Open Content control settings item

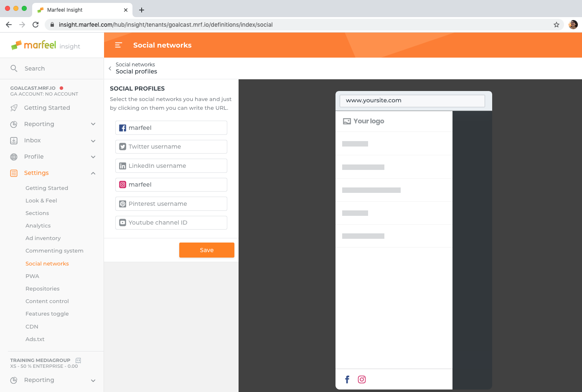[x=47, y=301]
